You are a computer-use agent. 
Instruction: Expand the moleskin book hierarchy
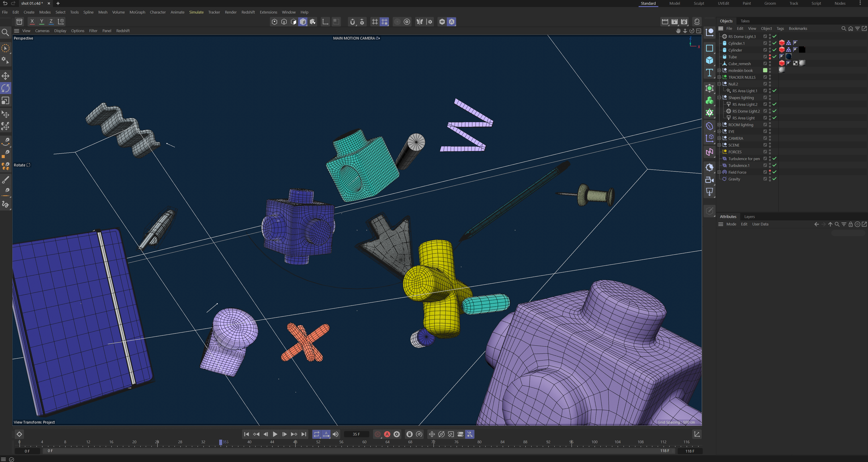[x=719, y=70]
